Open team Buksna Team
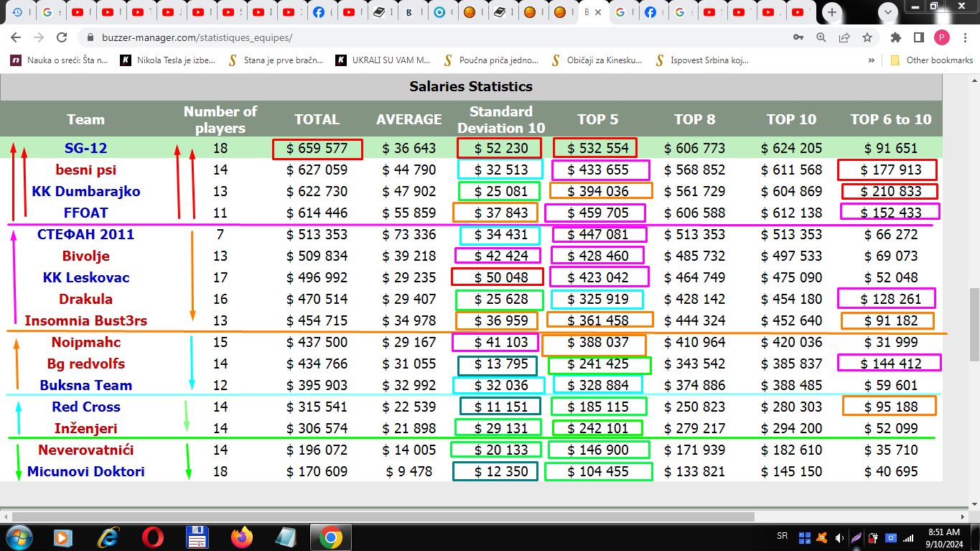Viewport: 980px width, 551px height. 85,386
